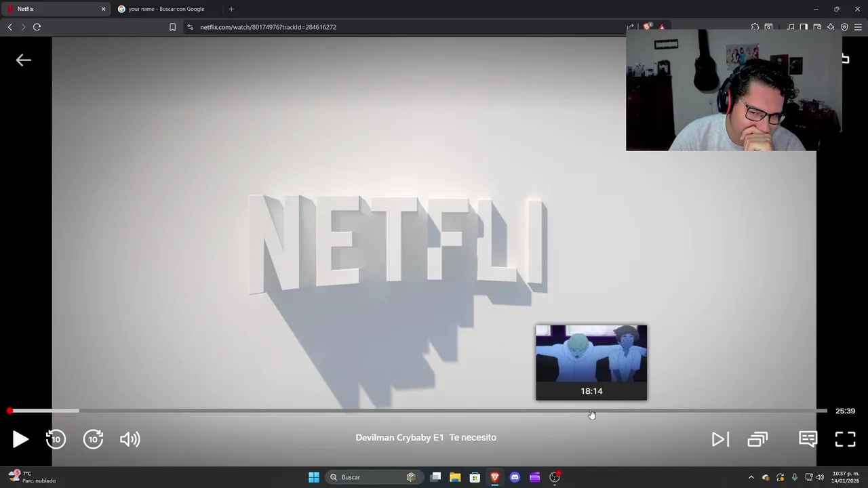Seek the progress bar to 18:14

click(x=591, y=411)
